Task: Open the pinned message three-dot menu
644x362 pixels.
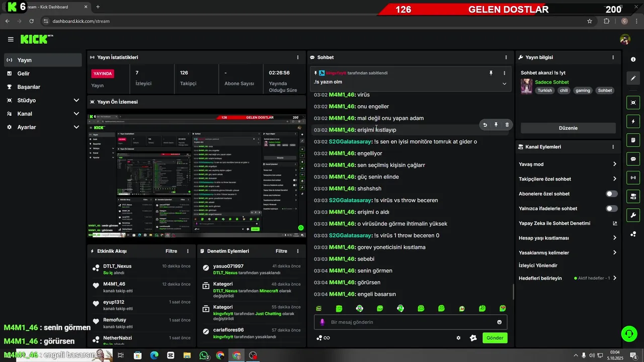Action: (x=504, y=73)
